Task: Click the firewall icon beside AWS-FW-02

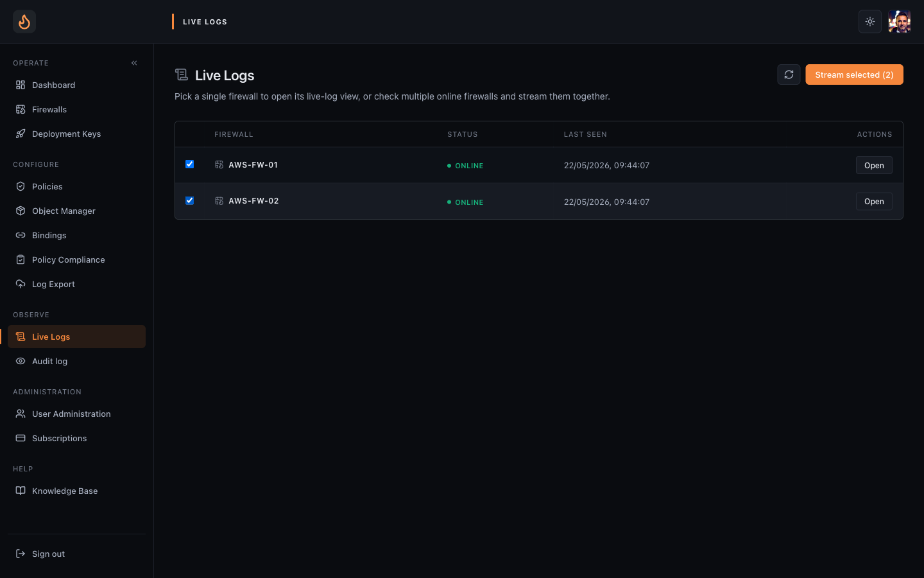Action: click(219, 201)
